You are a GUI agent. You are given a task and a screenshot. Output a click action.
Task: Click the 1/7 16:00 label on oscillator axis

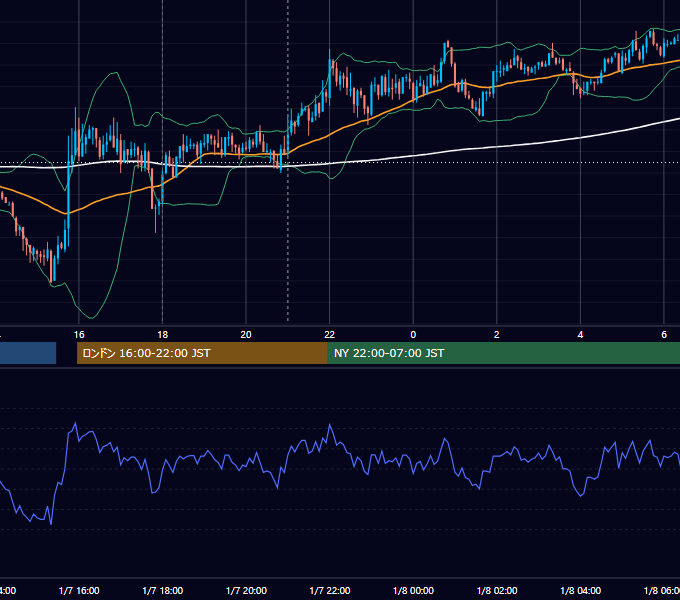[x=79, y=591]
